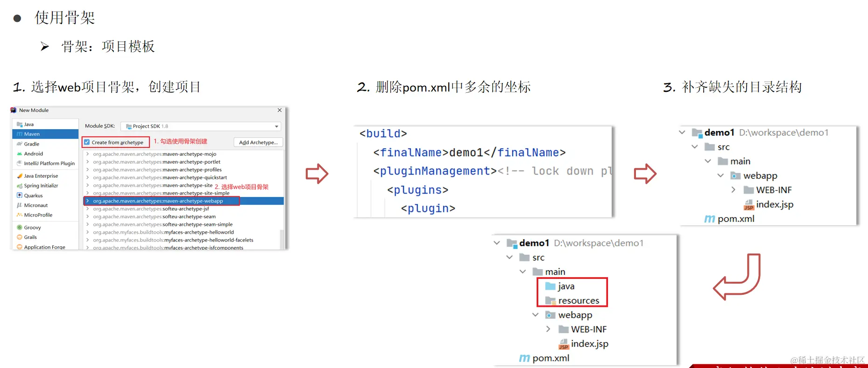The width and height of the screenshot is (868, 368).
Task: Click pom.xml Maven icon in tree lacking java folder
Action: click(710, 219)
